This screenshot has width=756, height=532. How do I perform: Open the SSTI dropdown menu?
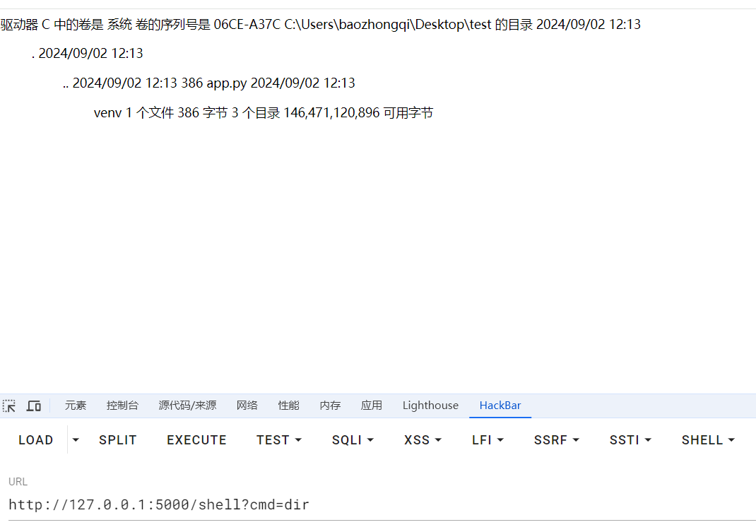click(x=630, y=440)
